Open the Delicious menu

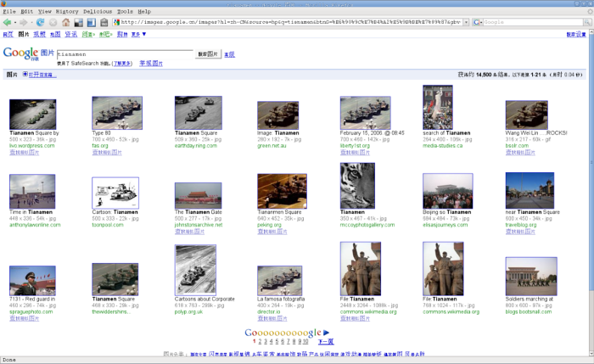coord(98,12)
